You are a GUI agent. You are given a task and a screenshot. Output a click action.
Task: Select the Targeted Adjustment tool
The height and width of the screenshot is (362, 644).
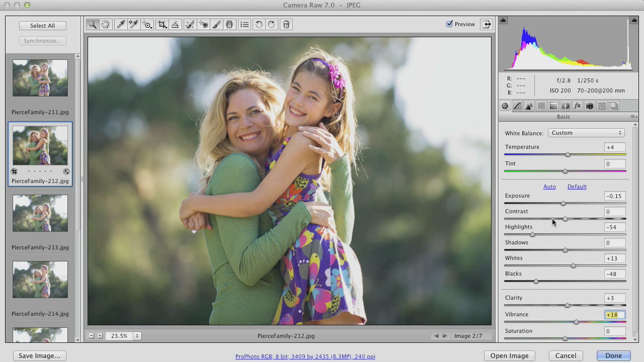pyautogui.click(x=147, y=25)
